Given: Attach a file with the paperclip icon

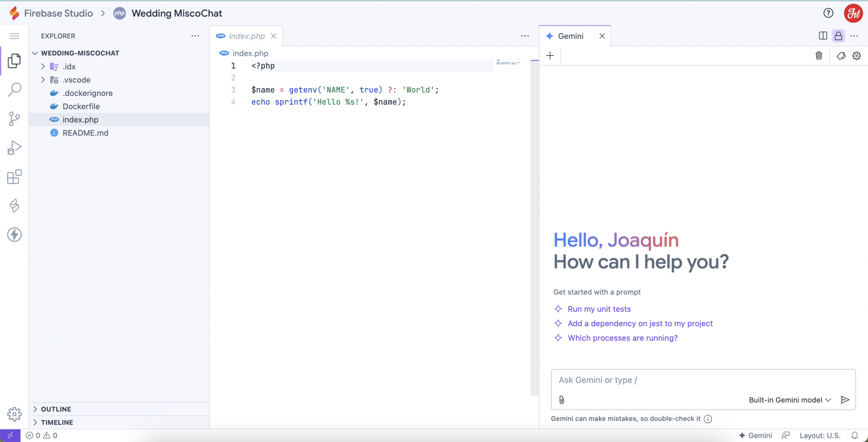Looking at the screenshot, I should tap(562, 399).
